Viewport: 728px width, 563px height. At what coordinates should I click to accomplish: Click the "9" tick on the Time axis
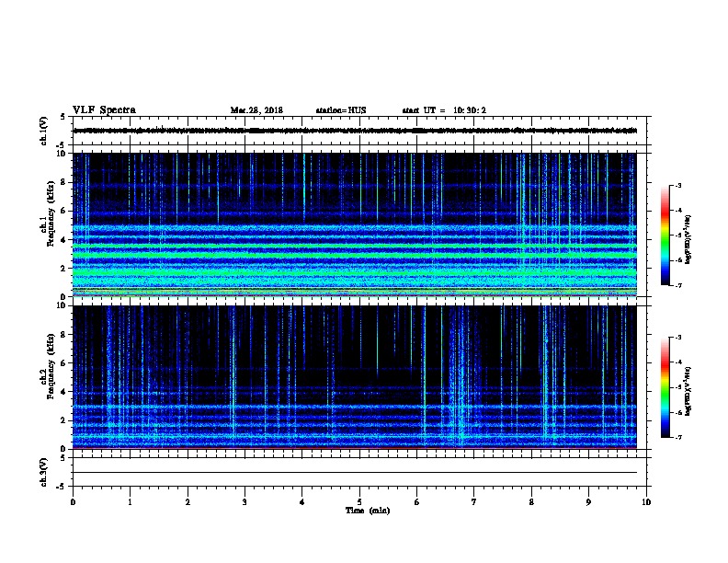(x=588, y=502)
